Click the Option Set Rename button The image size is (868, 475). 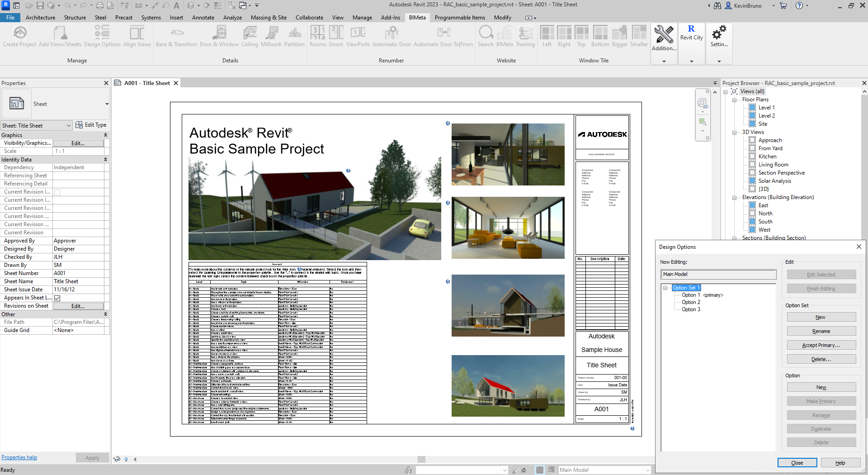point(821,331)
